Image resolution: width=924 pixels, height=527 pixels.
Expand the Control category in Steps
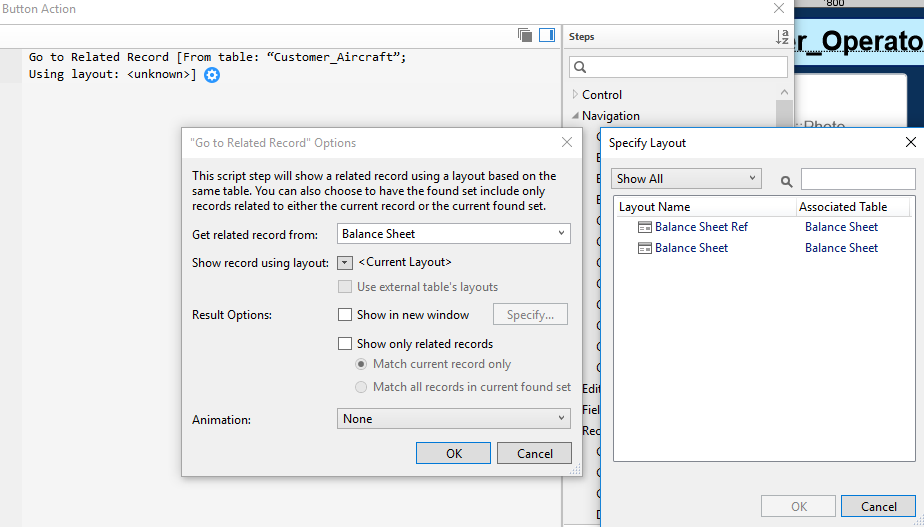[575, 95]
